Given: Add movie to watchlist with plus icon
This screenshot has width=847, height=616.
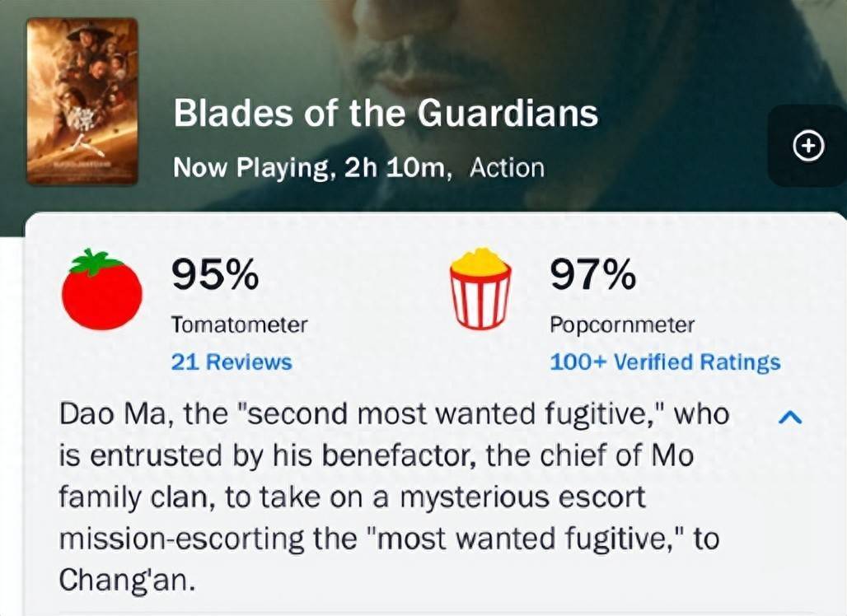Looking at the screenshot, I should click(x=807, y=147).
